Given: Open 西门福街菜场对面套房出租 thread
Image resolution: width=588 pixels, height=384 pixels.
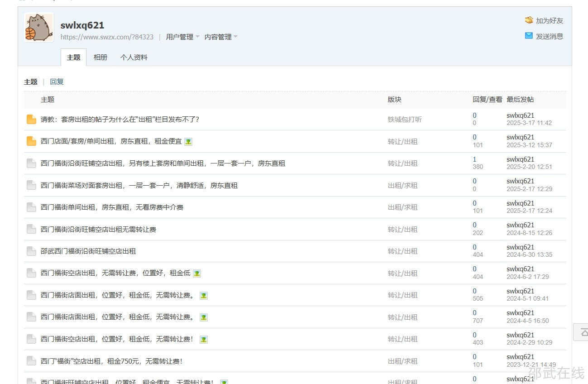Looking at the screenshot, I should click(139, 186).
